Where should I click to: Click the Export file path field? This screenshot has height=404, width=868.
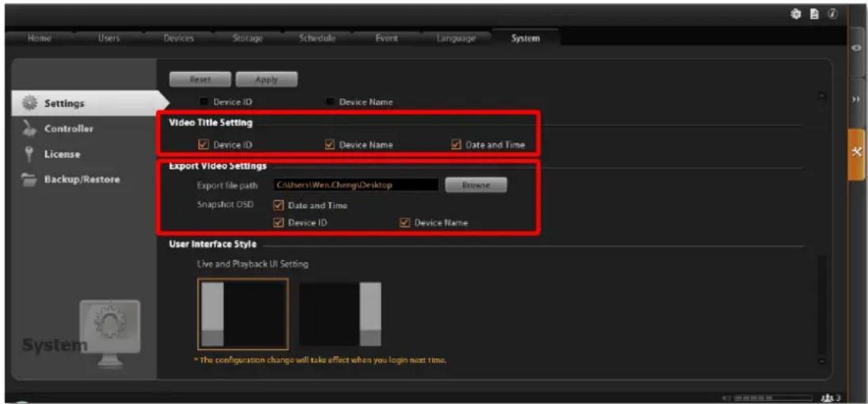(355, 185)
